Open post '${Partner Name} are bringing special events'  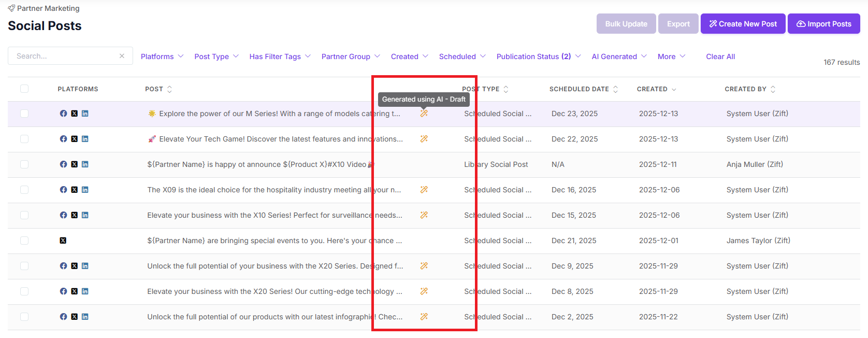point(274,241)
